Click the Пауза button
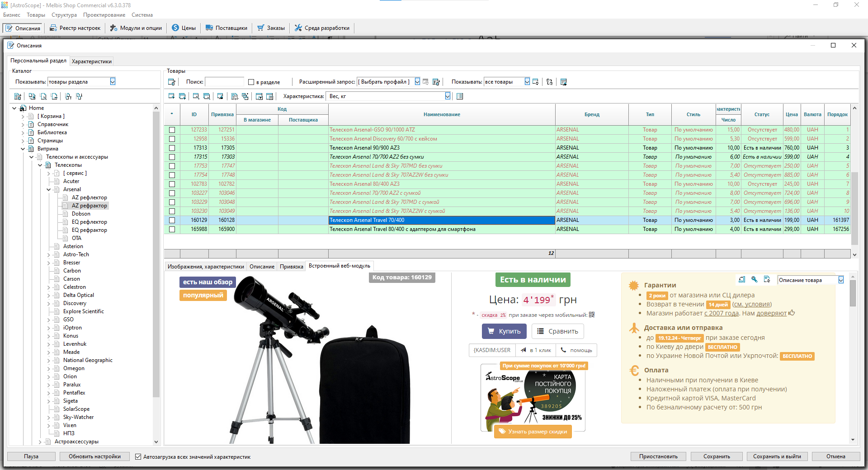 tap(31, 456)
